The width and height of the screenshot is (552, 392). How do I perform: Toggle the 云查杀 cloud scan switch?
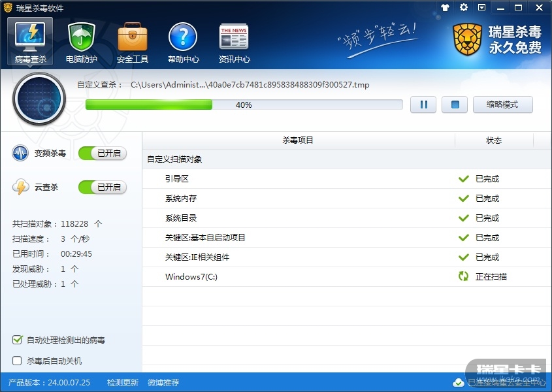[102, 187]
